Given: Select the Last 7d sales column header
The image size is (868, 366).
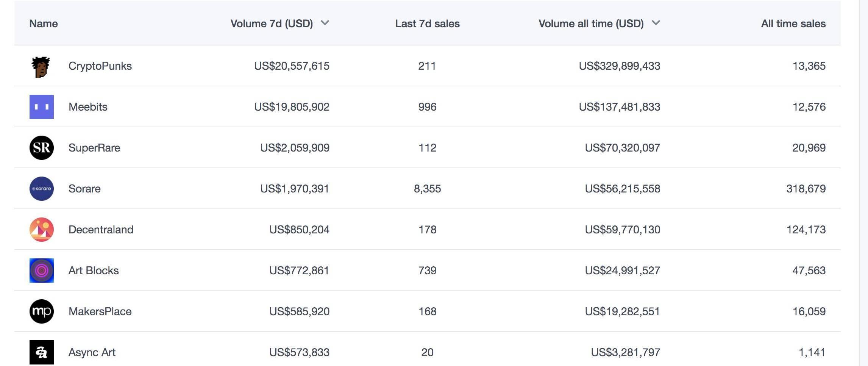Looking at the screenshot, I should (427, 24).
